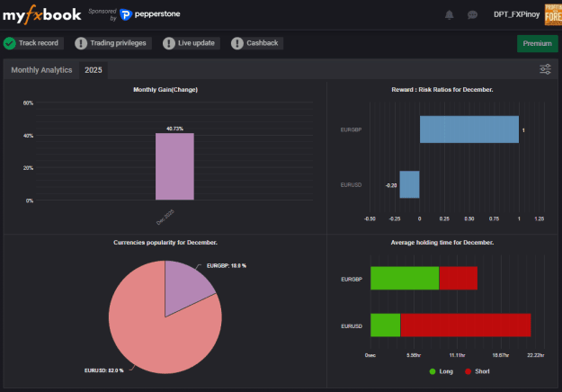This screenshot has height=392, width=562.
Task: Click the Cashback warning icon
Action: (x=237, y=43)
